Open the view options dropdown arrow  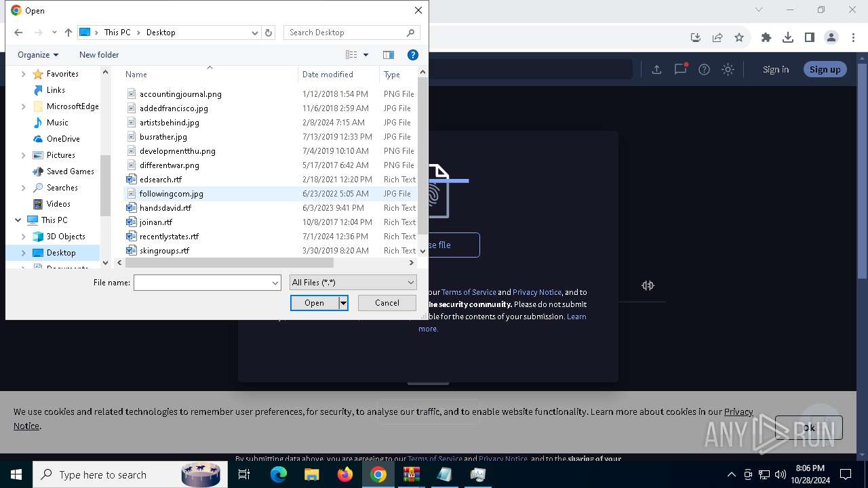[x=366, y=55]
